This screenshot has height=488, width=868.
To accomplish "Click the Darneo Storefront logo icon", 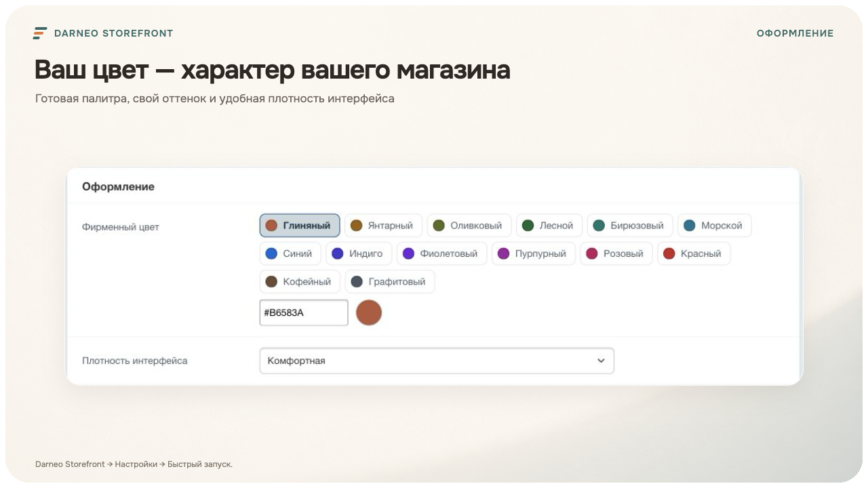I will pyautogui.click(x=40, y=33).
